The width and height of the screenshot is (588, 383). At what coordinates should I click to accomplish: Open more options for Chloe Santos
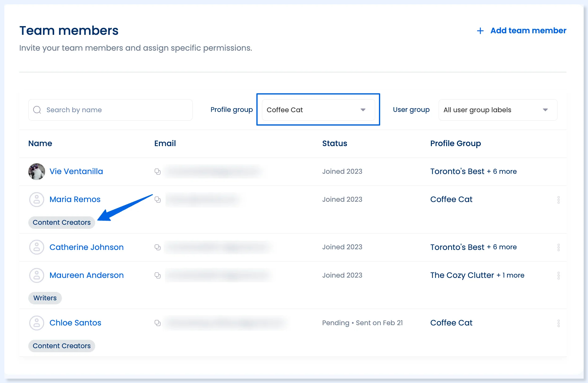tap(558, 323)
